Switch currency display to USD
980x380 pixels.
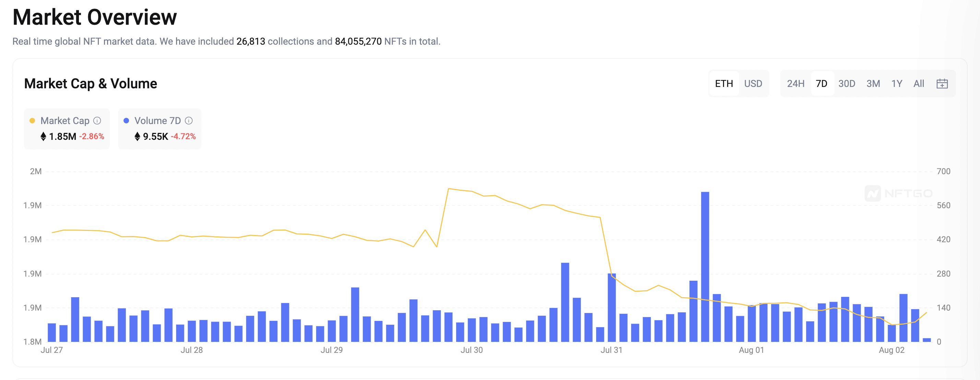(x=753, y=83)
